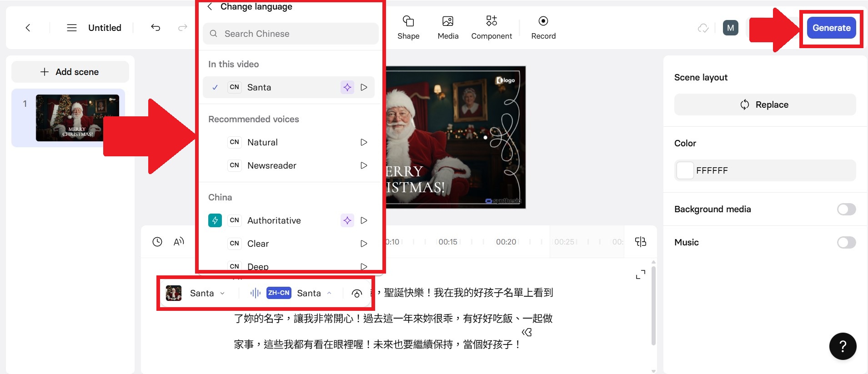Screen dimensions: 868x374
Task: Go back using the top-left back arrow
Action: coord(28,28)
